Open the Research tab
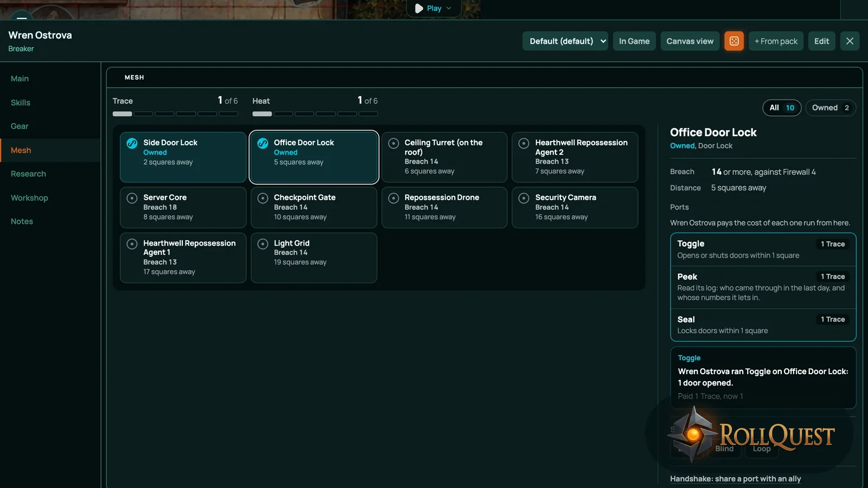Viewport: 868px width, 488px height. (50, 174)
